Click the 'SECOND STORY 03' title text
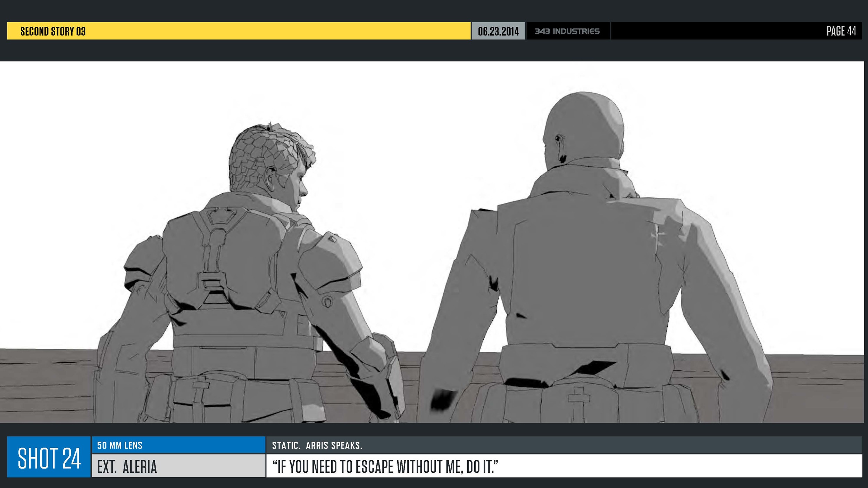Viewport: 868px width, 488px height. tap(53, 31)
